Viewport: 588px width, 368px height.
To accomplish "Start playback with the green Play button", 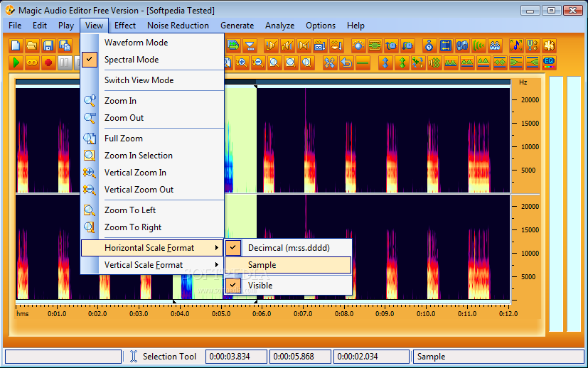I will click(x=16, y=63).
